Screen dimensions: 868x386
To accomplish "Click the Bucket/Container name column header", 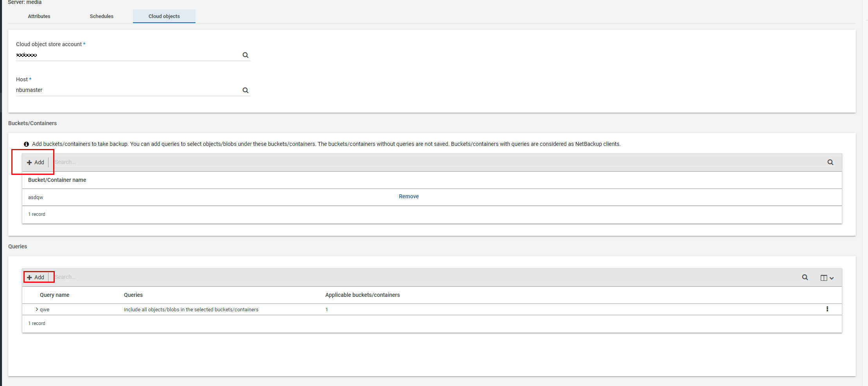I will tap(57, 180).
